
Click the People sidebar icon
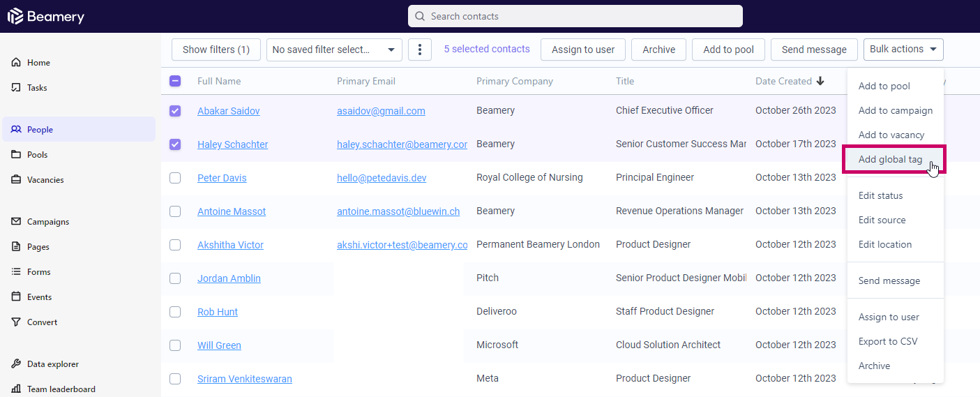16,130
